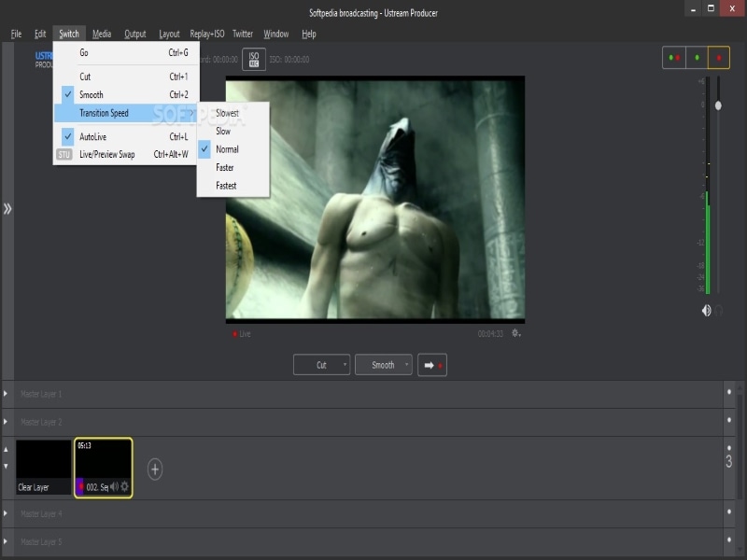Click the ISO REC icon button
Image resolution: width=747 pixels, height=560 pixels.
click(x=253, y=60)
